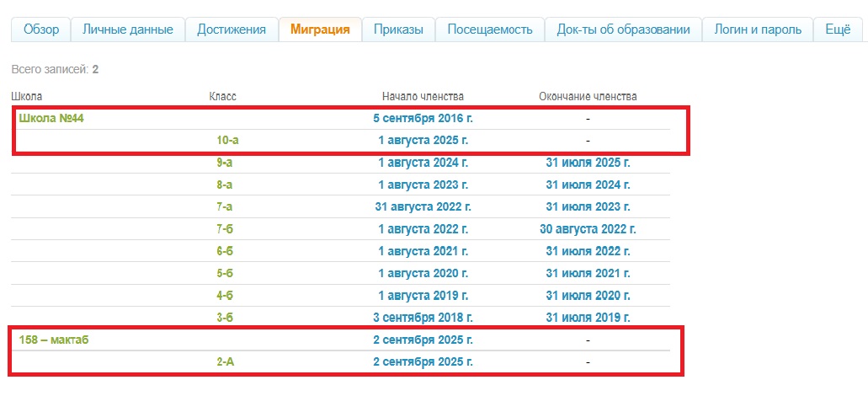868x396 pixels.
Task: Click end date 31 июля 2025 г.
Action: [x=588, y=163]
